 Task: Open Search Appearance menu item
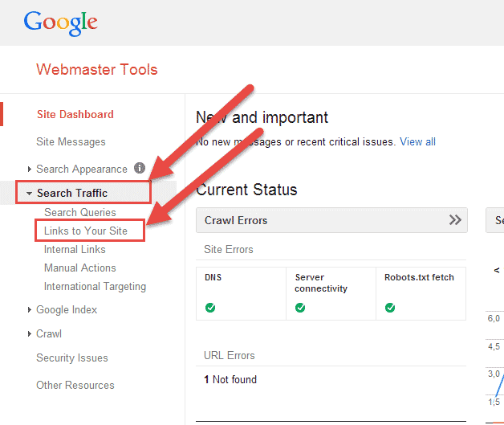tap(82, 170)
